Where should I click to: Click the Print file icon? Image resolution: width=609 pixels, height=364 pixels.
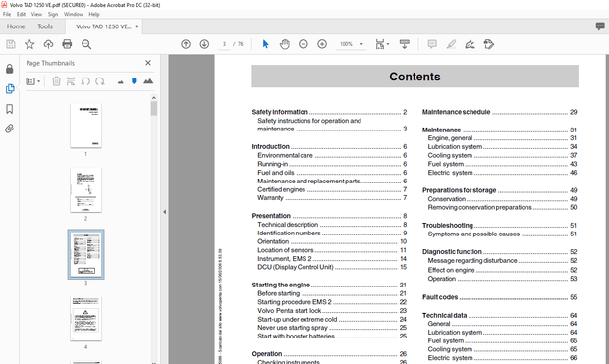tap(67, 44)
